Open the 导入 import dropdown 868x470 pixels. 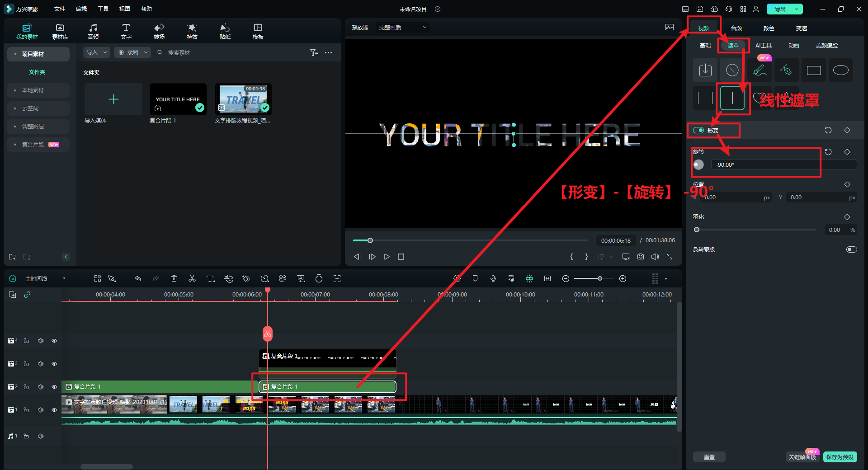(x=97, y=52)
